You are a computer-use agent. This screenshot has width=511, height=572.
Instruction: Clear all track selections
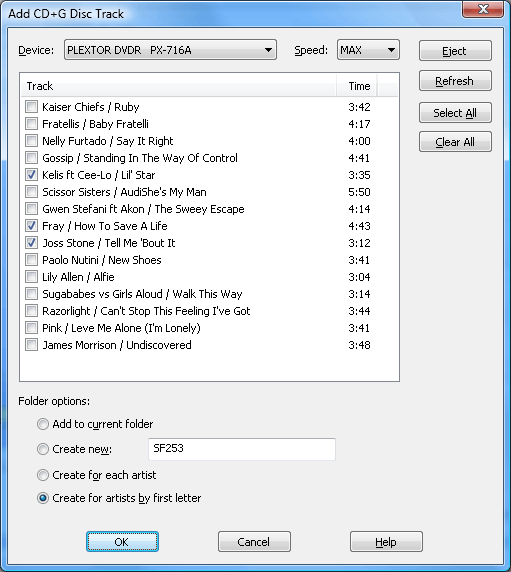(x=455, y=142)
